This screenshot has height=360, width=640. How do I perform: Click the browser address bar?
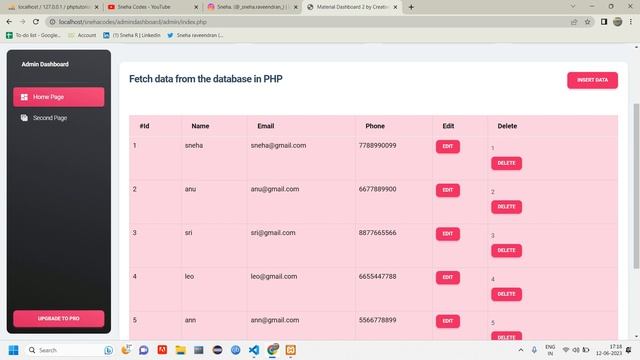pyautogui.click(x=306, y=22)
